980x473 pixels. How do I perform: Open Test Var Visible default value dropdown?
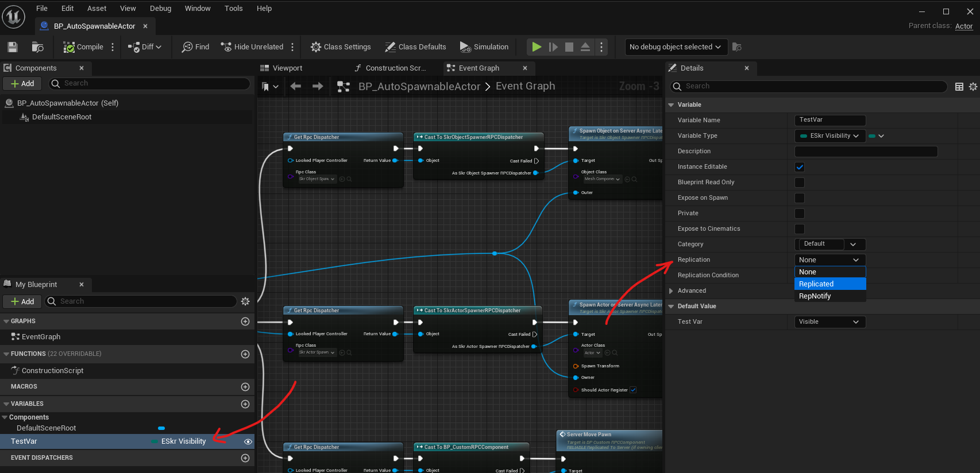(829, 322)
